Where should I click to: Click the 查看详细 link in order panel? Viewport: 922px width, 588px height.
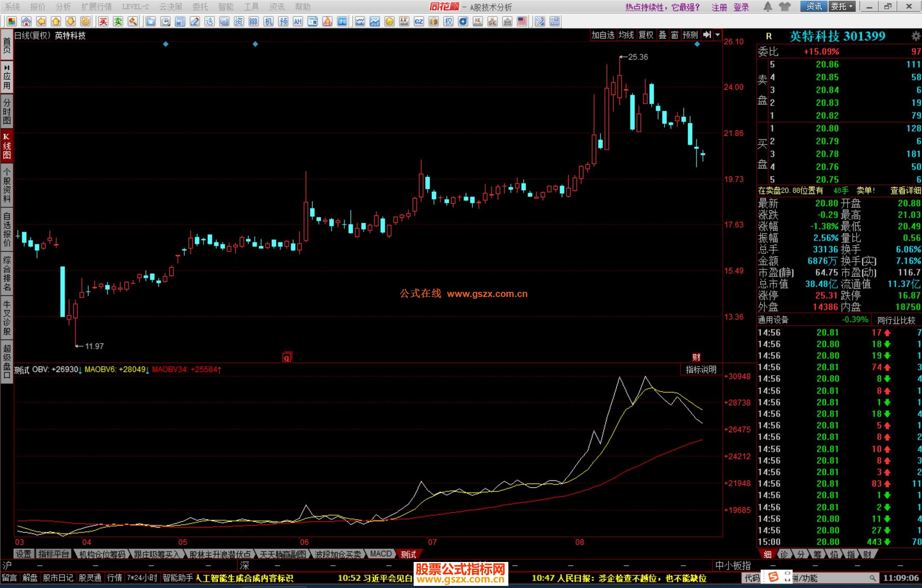[x=905, y=190]
